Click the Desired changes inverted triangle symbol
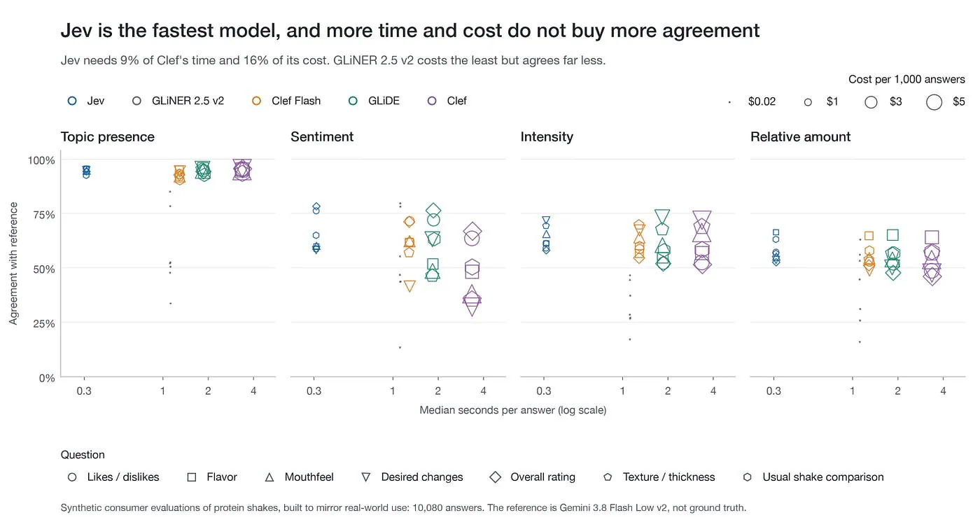Image resolution: width=980 pixels, height=527 pixels. point(366,477)
